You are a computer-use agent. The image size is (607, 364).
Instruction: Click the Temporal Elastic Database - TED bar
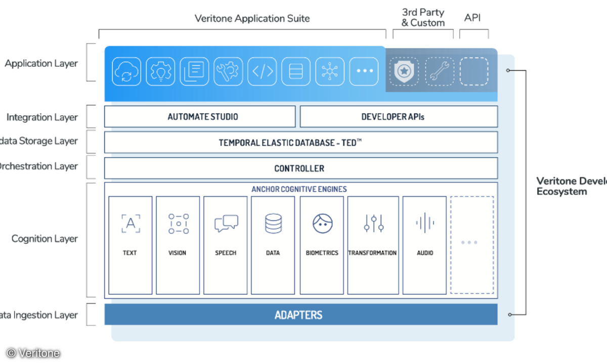[x=301, y=143]
